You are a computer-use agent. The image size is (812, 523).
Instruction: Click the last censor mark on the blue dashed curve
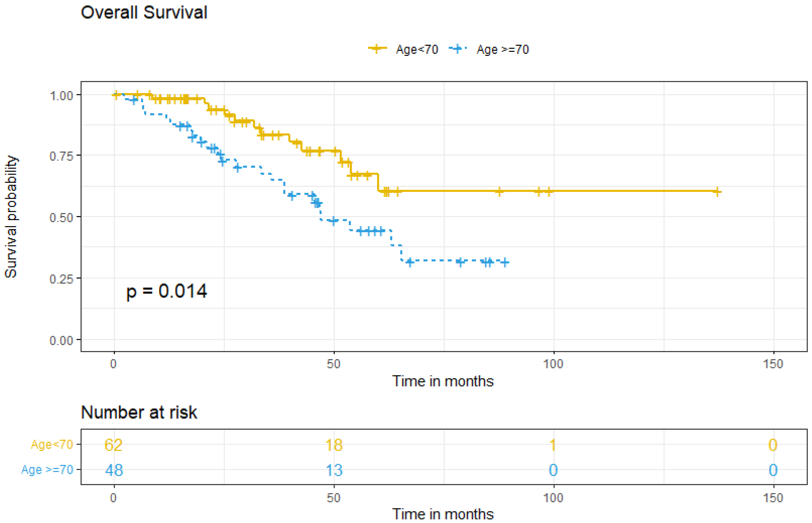pyautogui.click(x=505, y=262)
